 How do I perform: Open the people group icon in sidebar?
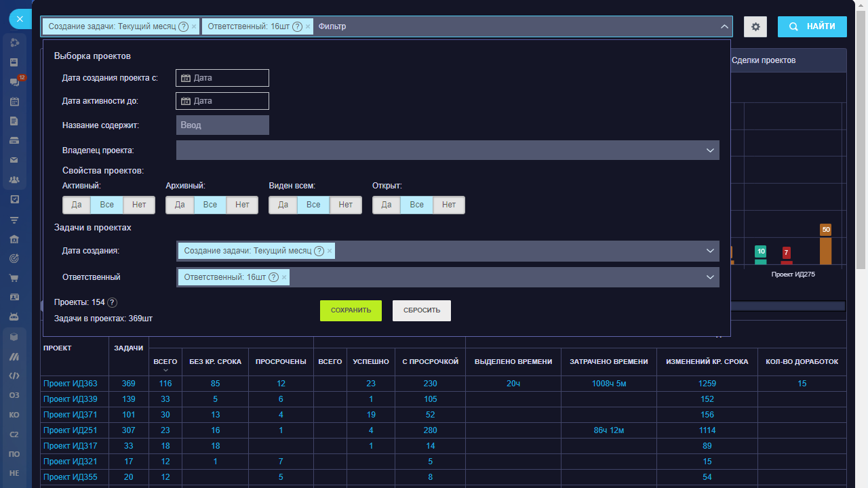click(14, 180)
